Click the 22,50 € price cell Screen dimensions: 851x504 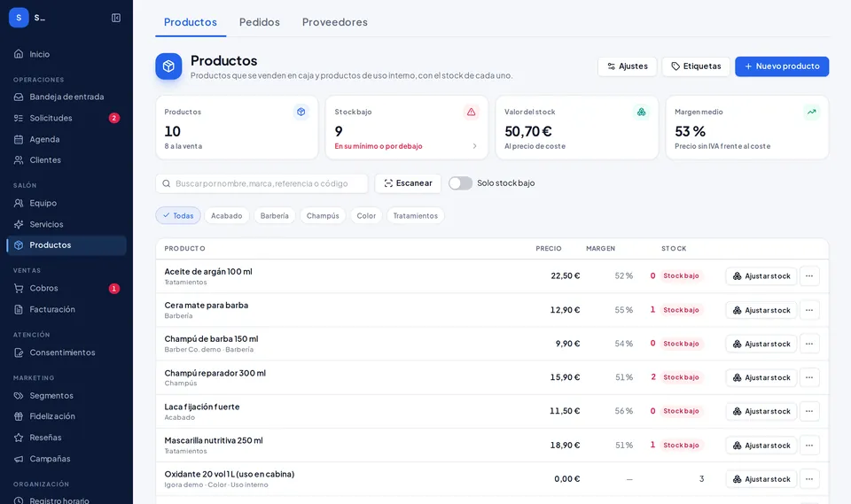pos(565,275)
